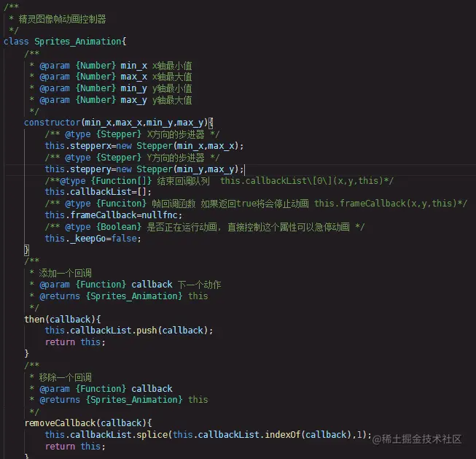
Task: Click the '@type {Stepper} Y方向的步进器' comment
Action: (132, 158)
